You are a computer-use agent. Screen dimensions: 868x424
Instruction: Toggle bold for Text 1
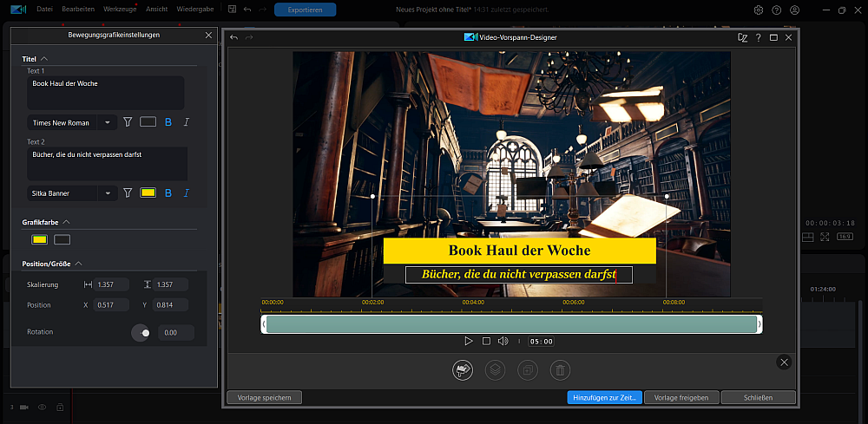click(x=168, y=122)
